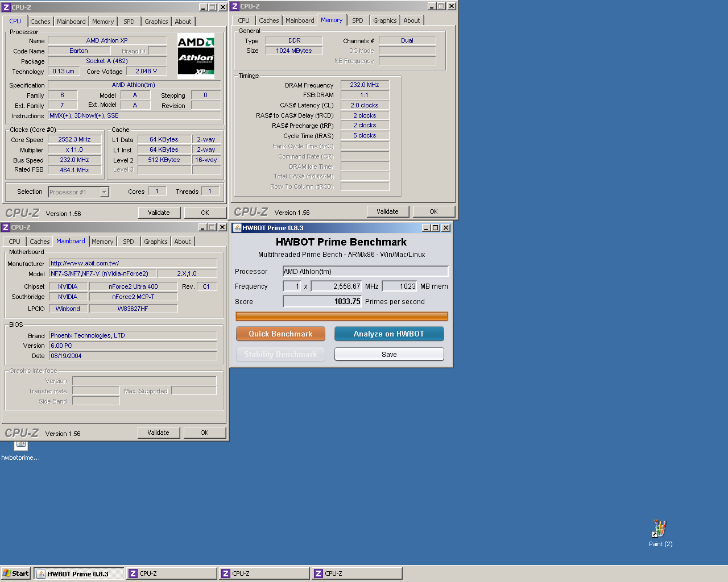Select the Multiplier value x 11.0
728x582 pixels.
pyautogui.click(x=75, y=149)
